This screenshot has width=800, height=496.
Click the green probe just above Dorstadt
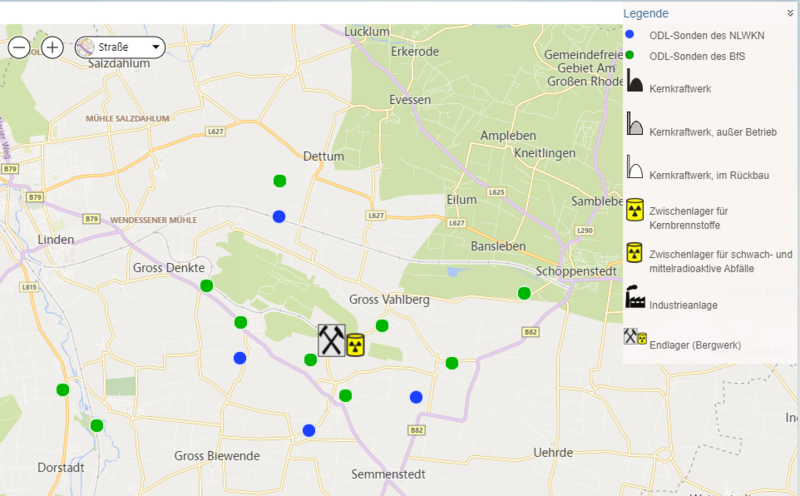point(97,425)
